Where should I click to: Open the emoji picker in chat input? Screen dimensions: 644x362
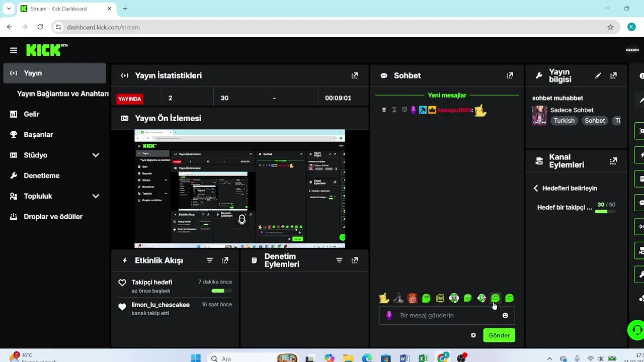(505, 315)
